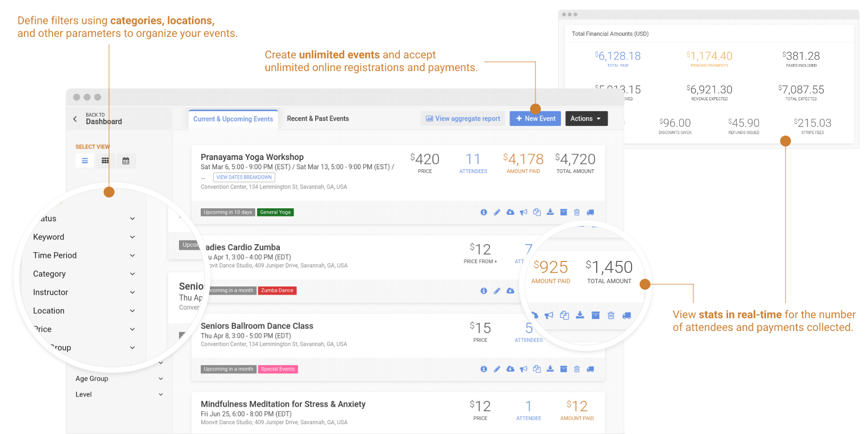
Task: Click the New Event button
Action: [x=535, y=119]
